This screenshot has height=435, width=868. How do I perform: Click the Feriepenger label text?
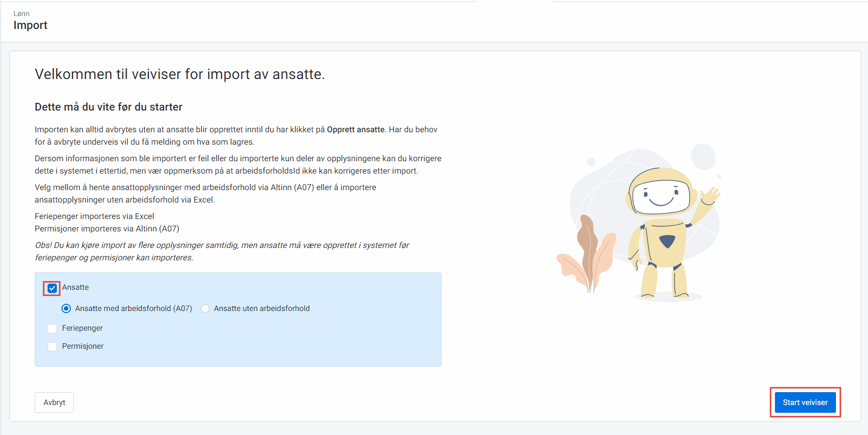point(82,328)
